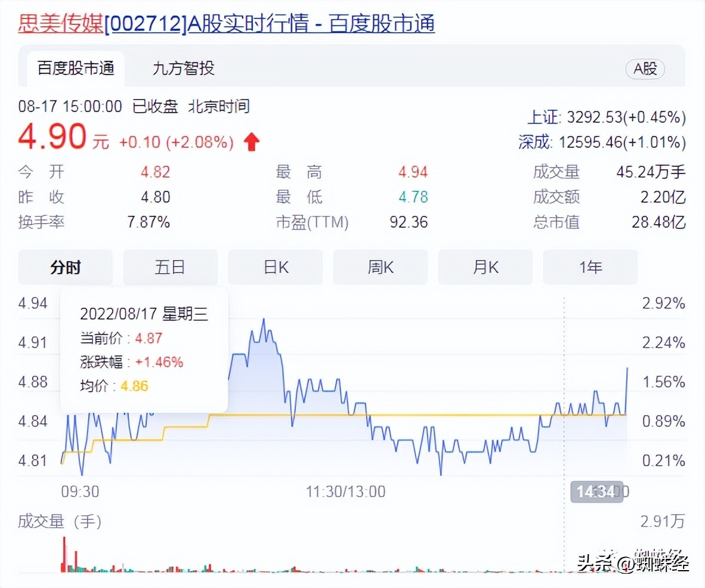This screenshot has height=588, width=705.
Task: Click the A股 market selector button
Action: 645,69
